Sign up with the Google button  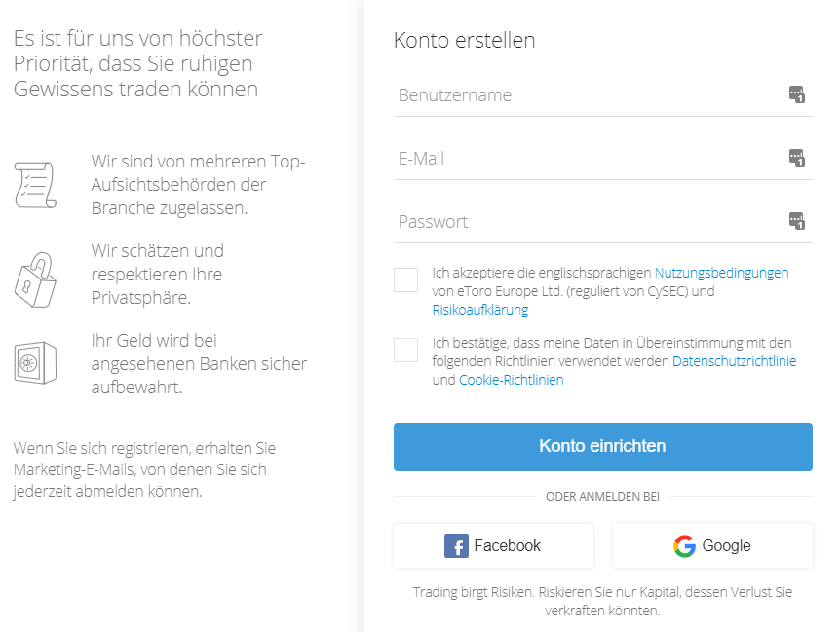[712, 546]
